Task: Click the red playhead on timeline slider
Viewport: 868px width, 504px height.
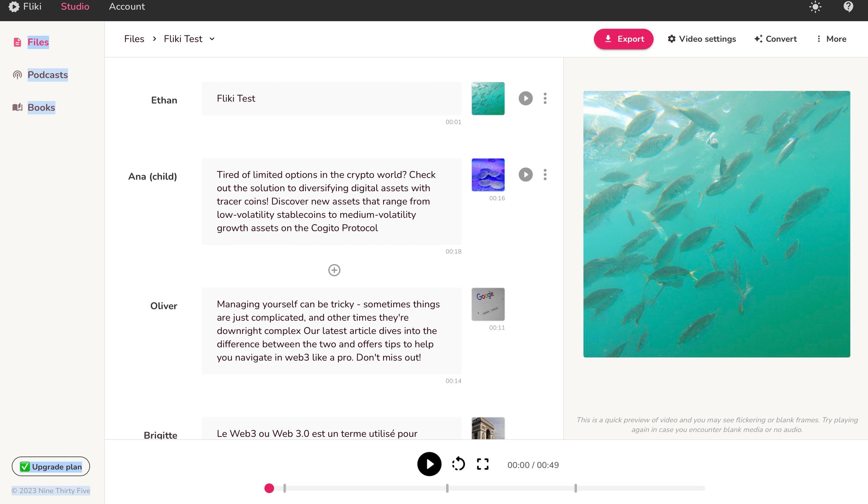Action: [x=269, y=488]
